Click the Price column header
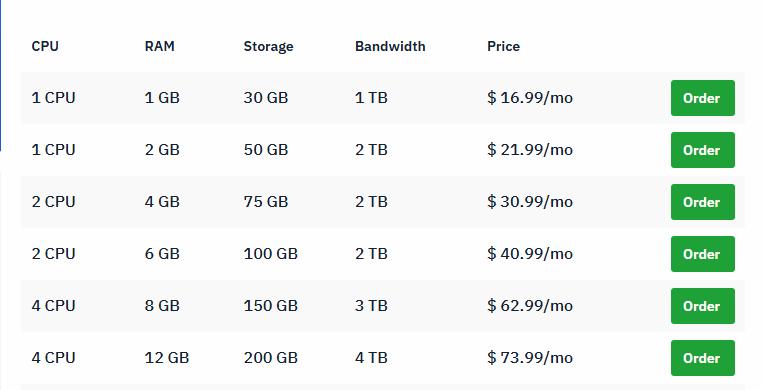This screenshot has height=390, width=762. 503,47
